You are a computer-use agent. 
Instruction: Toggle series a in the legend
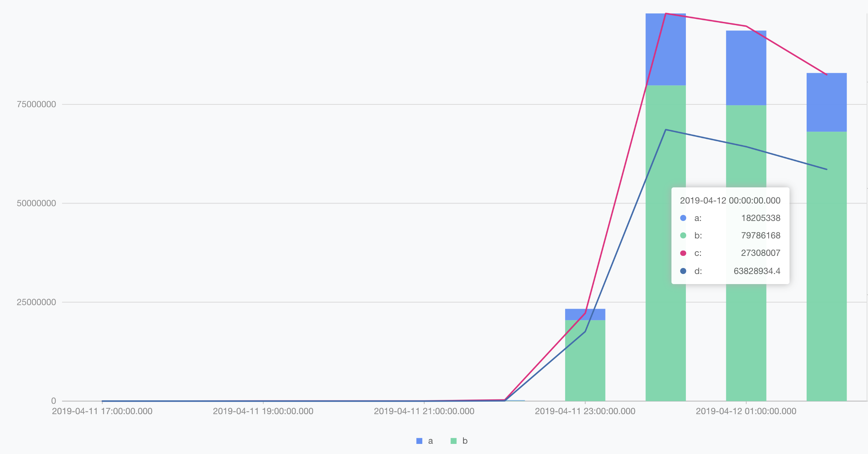[430, 441]
